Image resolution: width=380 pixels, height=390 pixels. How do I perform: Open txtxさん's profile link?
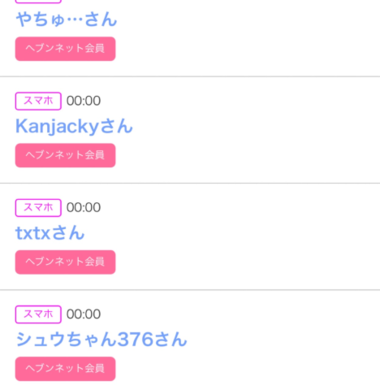tap(50, 233)
